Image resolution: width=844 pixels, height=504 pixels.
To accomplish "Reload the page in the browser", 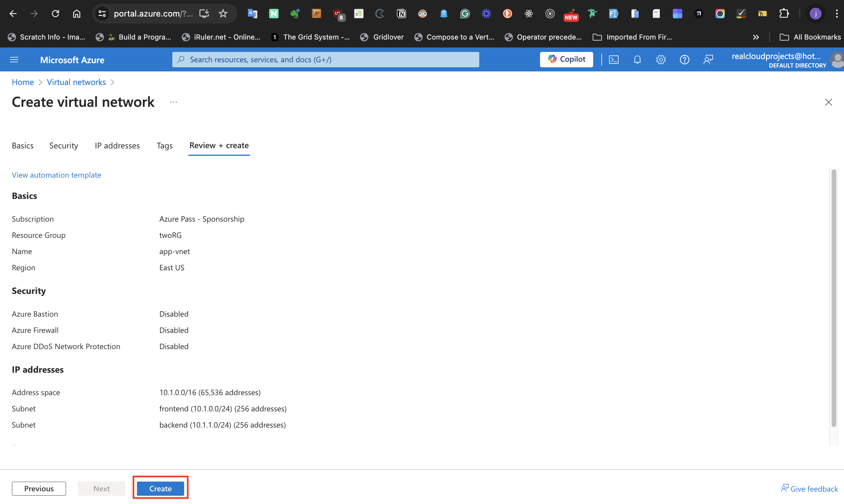I will (x=55, y=14).
